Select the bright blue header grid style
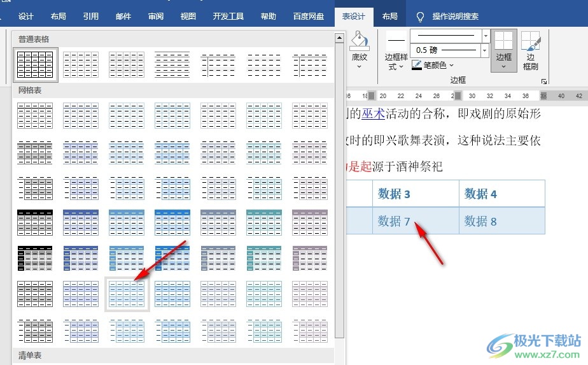The width and height of the screenshot is (588, 365). coord(172,223)
